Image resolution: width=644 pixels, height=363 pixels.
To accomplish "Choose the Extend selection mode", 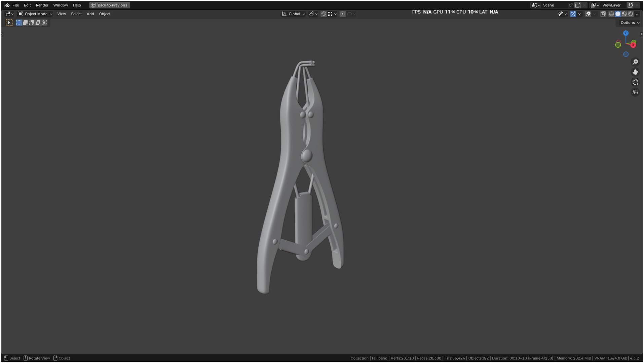I will point(25,23).
